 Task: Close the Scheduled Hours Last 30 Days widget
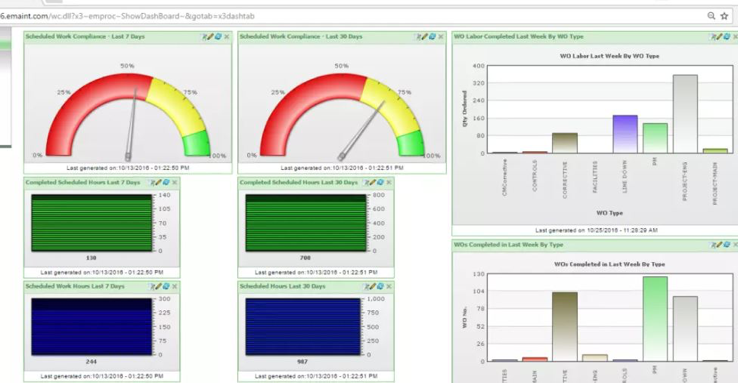(389, 287)
